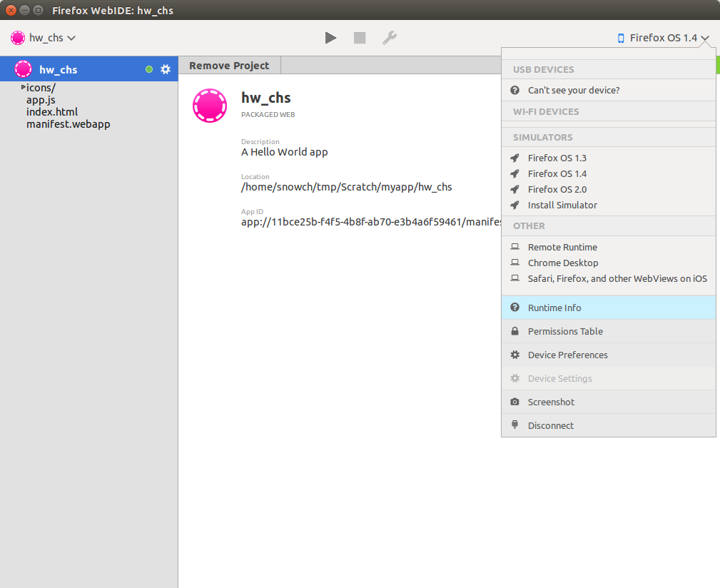Select Chrome Desktop runtime
The width and height of the screenshot is (720, 588).
pos(609,263)
